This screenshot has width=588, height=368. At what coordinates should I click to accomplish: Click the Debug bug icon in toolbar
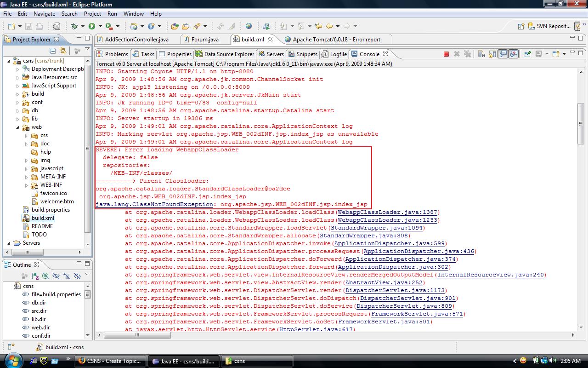pyautogui.click(x=74, y=26)
